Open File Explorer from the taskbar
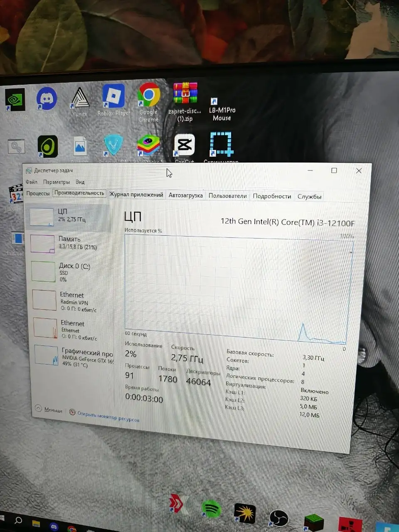399x532 pixels. point(36,523)
